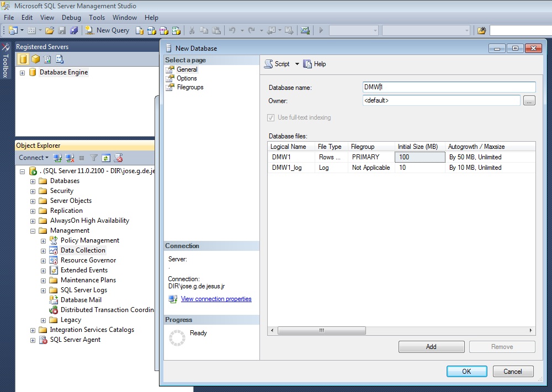Collapse the SQL Server root node

coord(22,171)
